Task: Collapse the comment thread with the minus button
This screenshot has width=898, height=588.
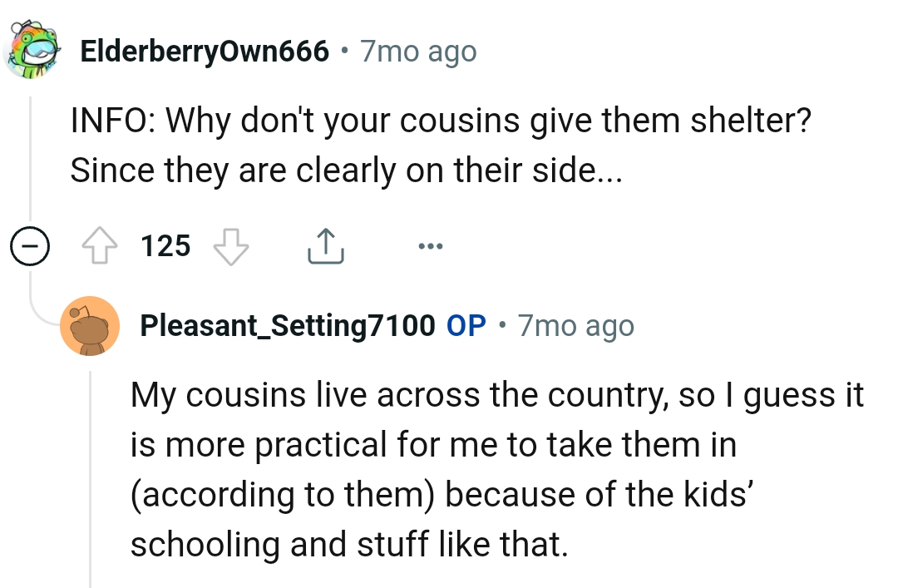Action: tap(30, 245)
